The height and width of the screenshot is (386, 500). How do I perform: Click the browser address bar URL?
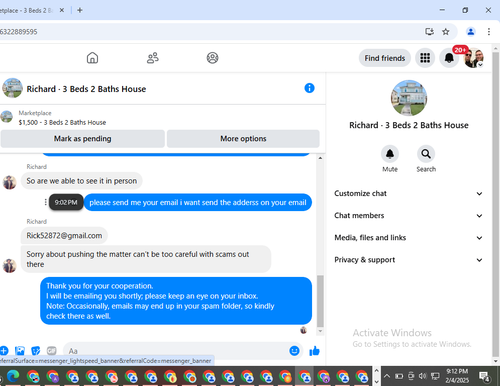click(19, 32)
